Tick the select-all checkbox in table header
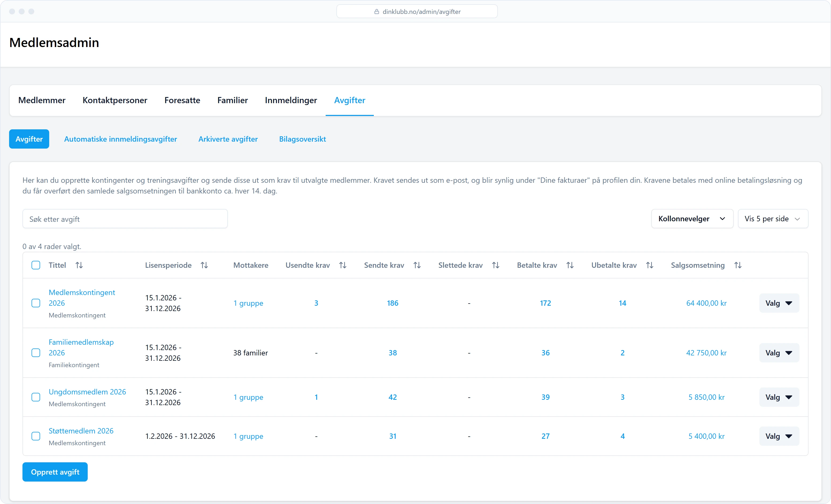Screen dimensions: 831x504 pyautogui.click(x=36, y=265)
